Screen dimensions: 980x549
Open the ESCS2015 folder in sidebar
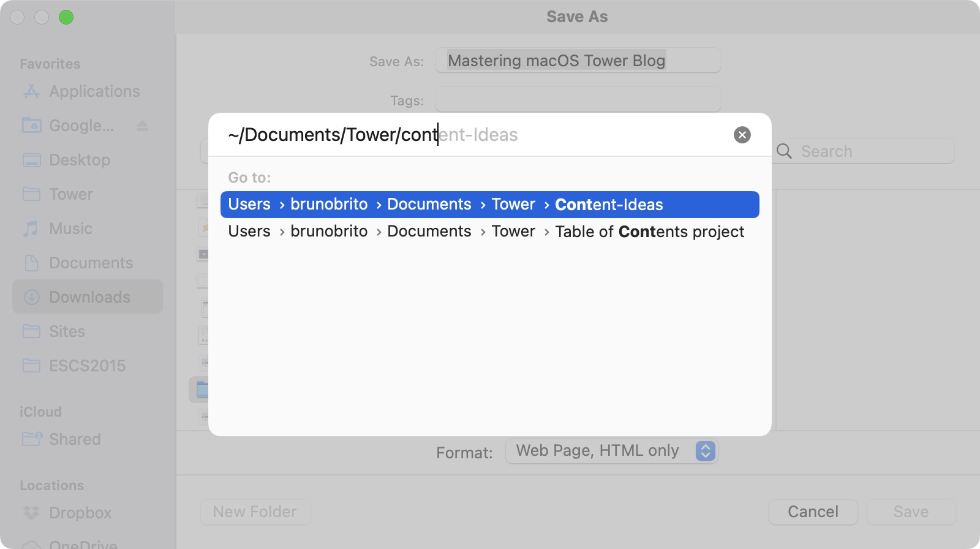coord(87,366)
